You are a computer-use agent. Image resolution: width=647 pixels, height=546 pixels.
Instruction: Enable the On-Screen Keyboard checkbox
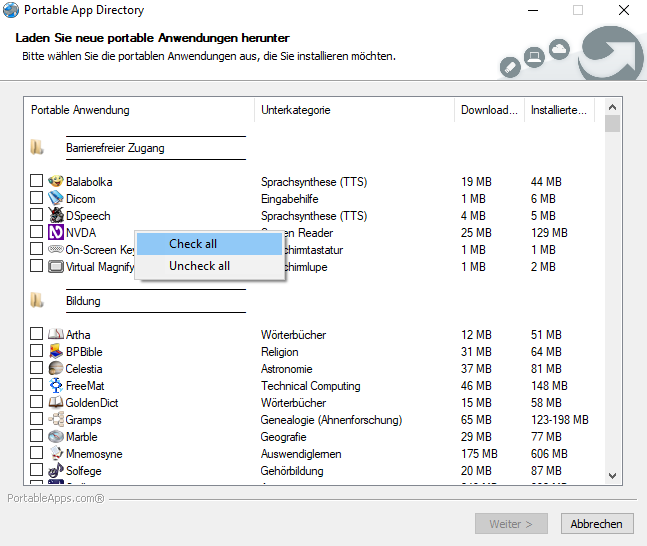(x=36, y=248)
